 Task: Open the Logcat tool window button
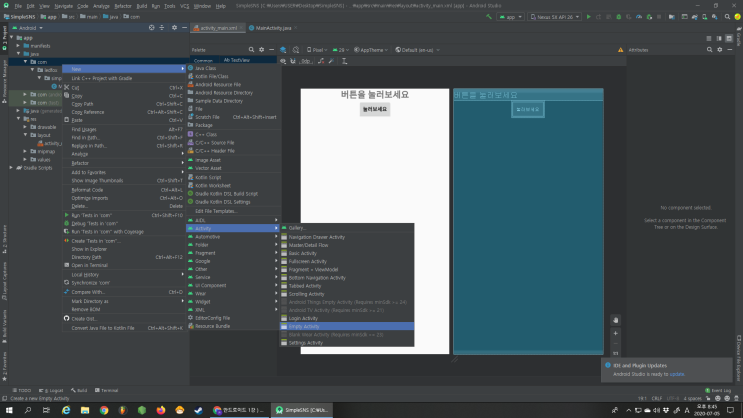pyautogui.click(x=51, y=391)
